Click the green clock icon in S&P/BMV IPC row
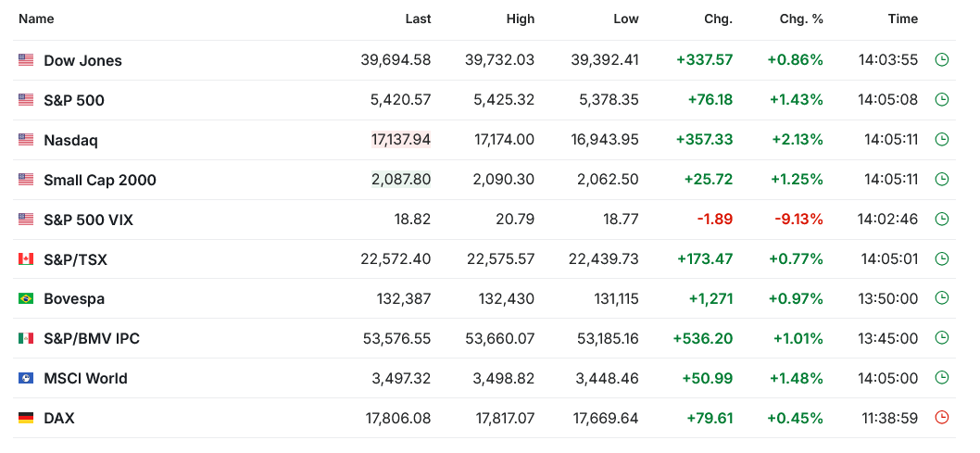The image size is (980, 453). click(x=941, y=338)
